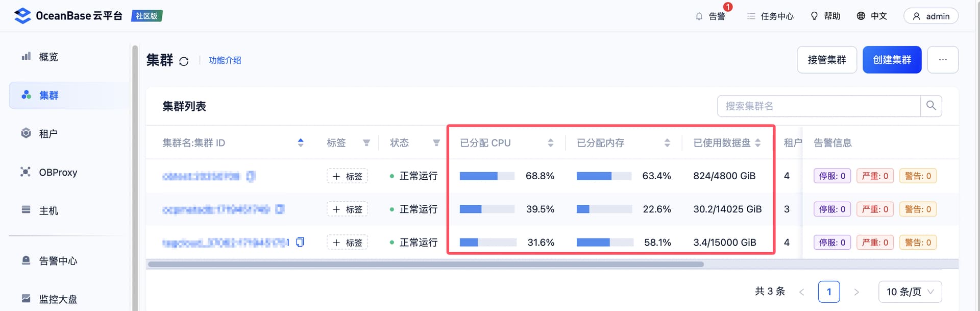The height and width of the screenshot is (311, 980).
Task: Open the 状态 column filter
Action: click(436, 143)
